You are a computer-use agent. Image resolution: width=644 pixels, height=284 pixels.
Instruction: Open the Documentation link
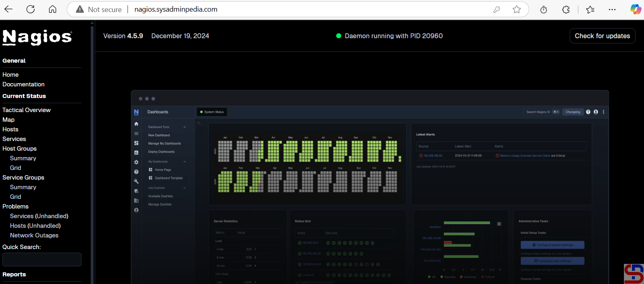(23, 84)
